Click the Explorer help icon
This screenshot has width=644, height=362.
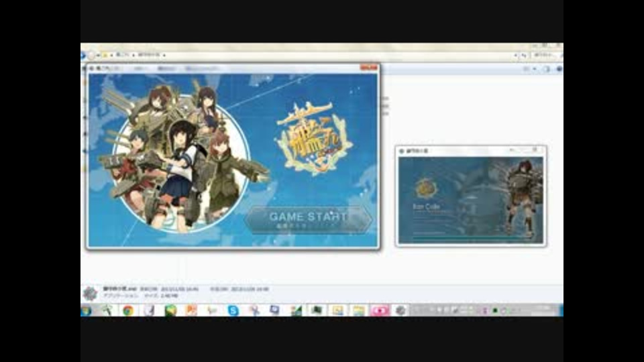(x=559, y=69)
